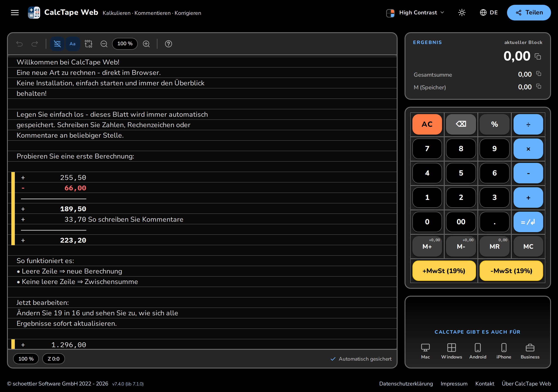
Task: Open Über CalcTape Web link
Action: tap(526, 384)
